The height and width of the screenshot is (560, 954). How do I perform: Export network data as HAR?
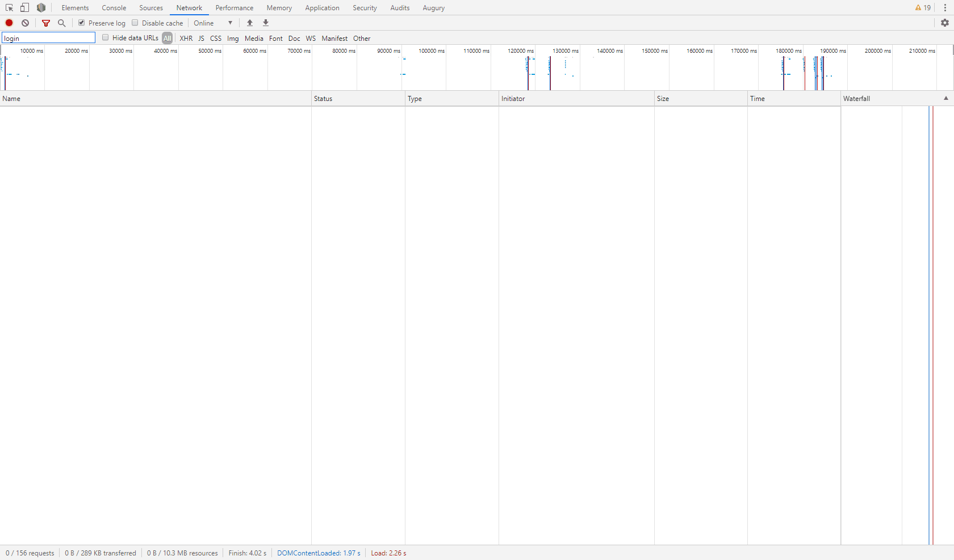pos(265,23)
